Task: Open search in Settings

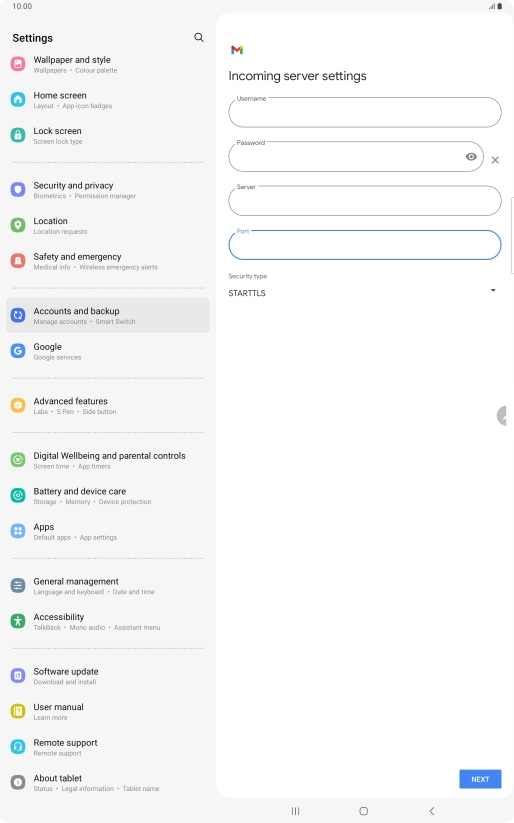Action: point(198,37)
